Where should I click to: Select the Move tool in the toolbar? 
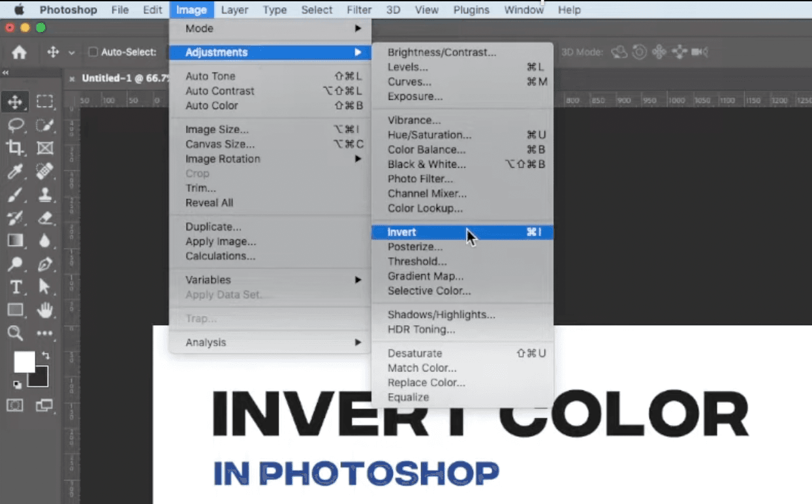tap(14, 101)
